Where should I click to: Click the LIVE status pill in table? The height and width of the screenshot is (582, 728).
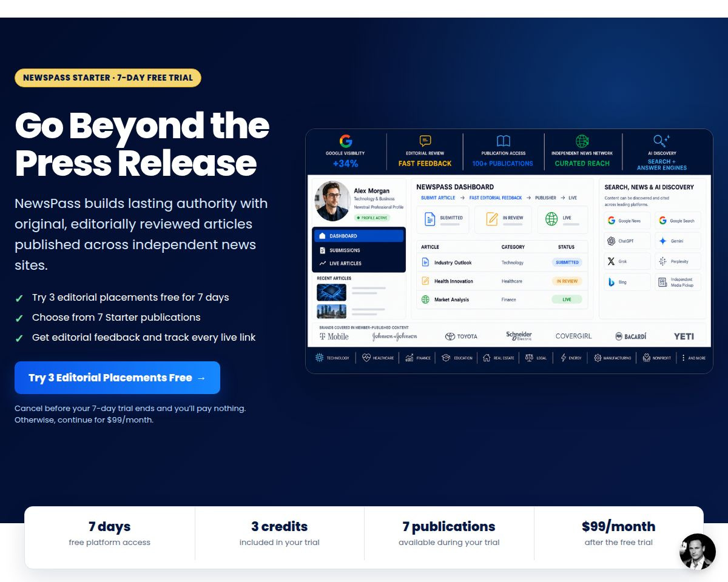pyautogui.click(x=567, y=299)
